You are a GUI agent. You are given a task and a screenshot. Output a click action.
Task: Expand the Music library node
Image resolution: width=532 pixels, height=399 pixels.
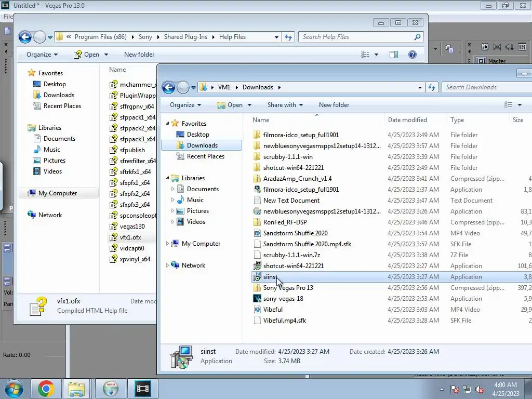(172, 200)
